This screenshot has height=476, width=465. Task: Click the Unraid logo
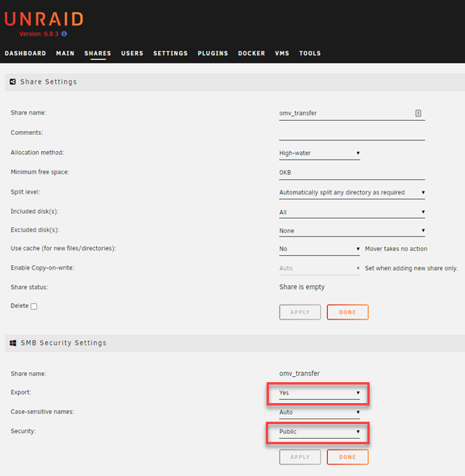click(43, 19)
